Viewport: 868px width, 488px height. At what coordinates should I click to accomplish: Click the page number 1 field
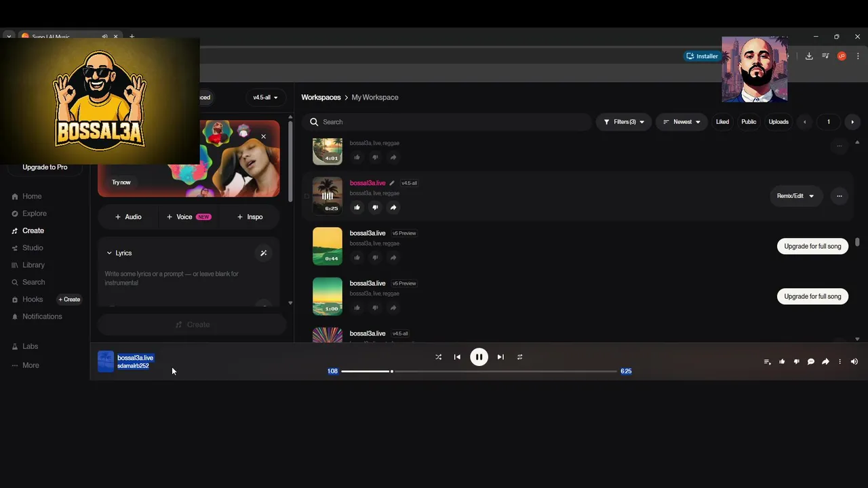(x=828, y=122)
